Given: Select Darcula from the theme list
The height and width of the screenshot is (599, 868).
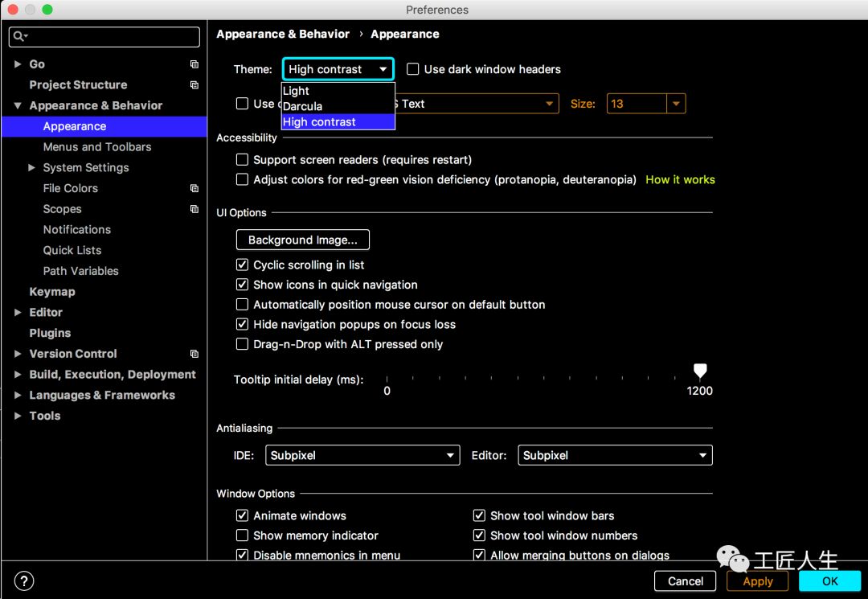Looking at the screenshot, I should click(x=303, y=106).
